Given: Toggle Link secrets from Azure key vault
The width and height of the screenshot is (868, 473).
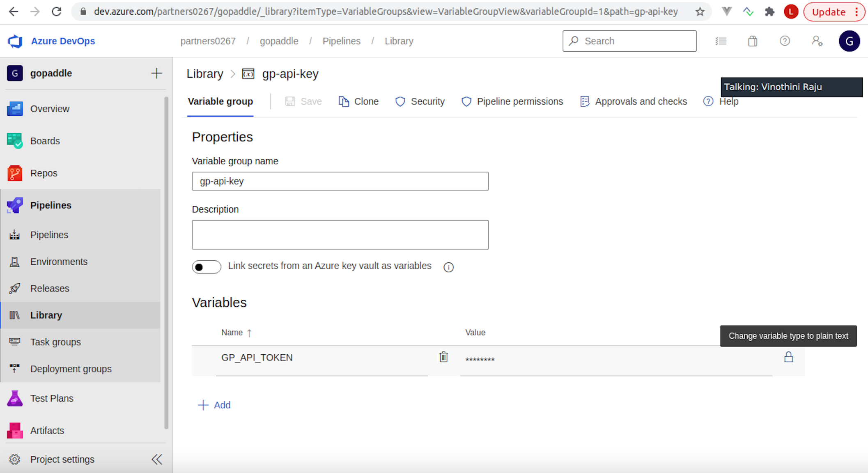Looking at the screenshot, I should [207, 267].
